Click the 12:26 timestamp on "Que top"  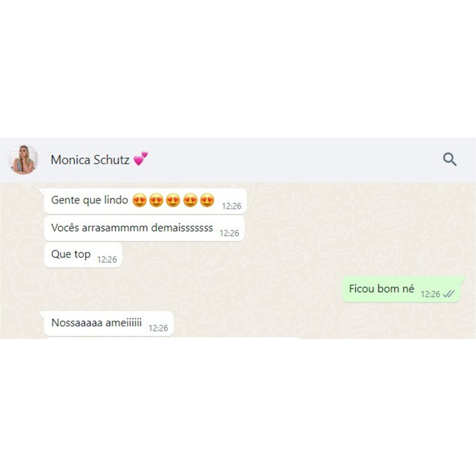click(107, 259)
